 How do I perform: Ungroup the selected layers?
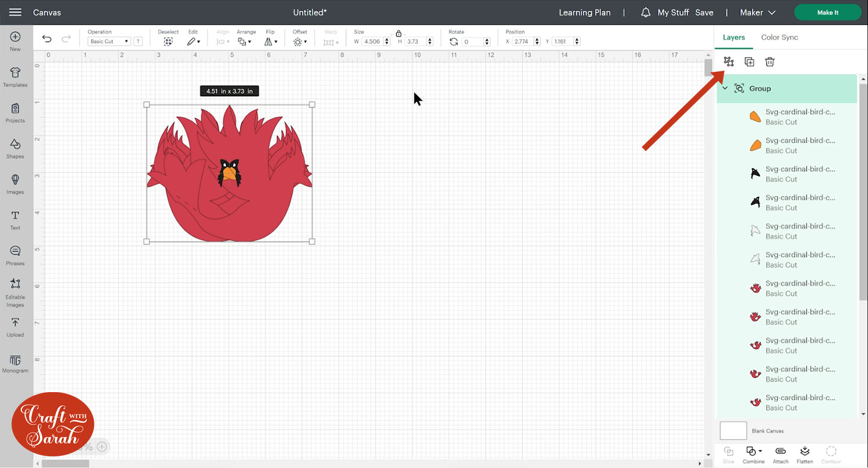729,61
